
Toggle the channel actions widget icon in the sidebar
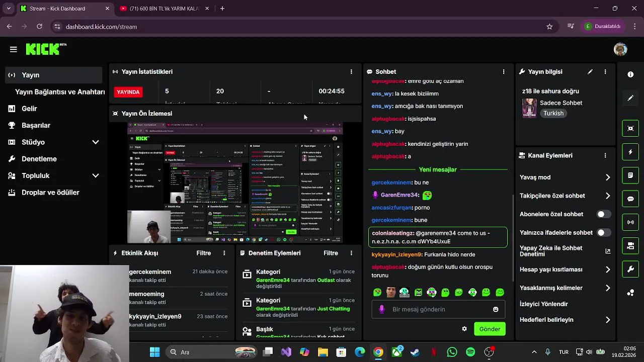point(630,246)
